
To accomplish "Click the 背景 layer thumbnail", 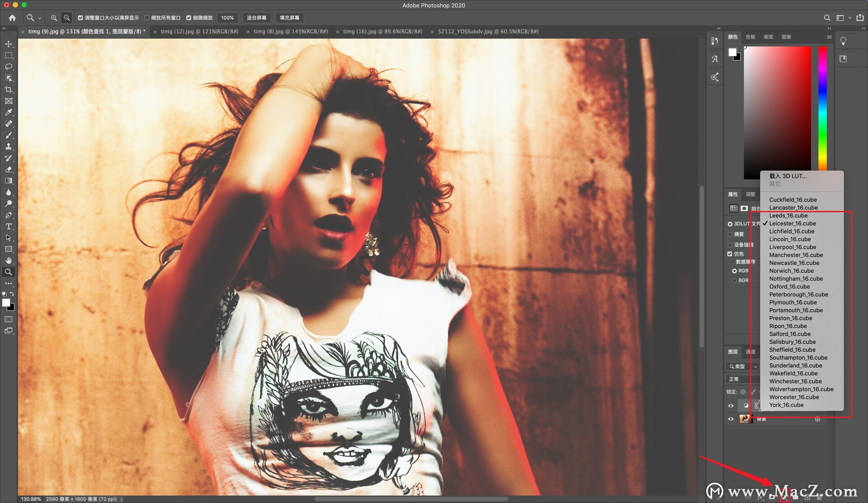I will click(x=744, y=419).
